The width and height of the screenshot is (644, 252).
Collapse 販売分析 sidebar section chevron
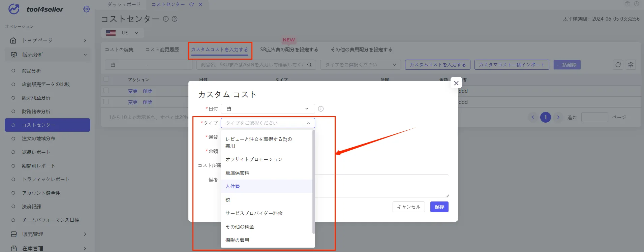pos(85,55)
